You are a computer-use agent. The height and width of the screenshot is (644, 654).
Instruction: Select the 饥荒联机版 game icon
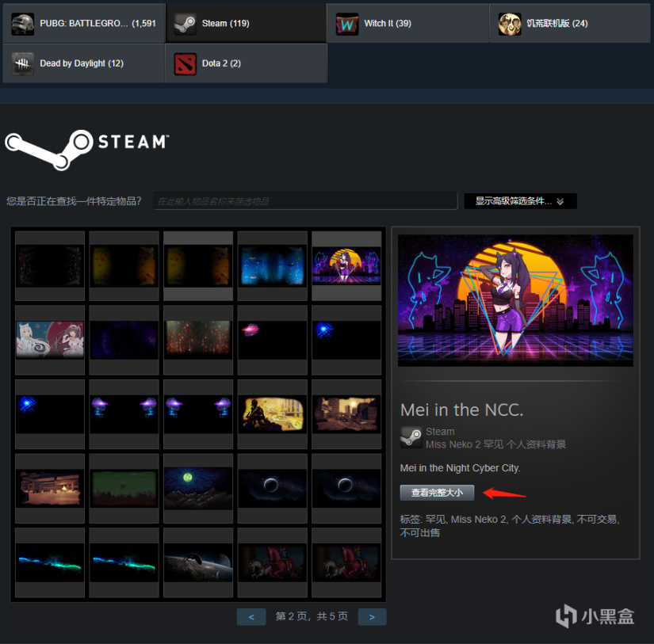pos(511,24)
